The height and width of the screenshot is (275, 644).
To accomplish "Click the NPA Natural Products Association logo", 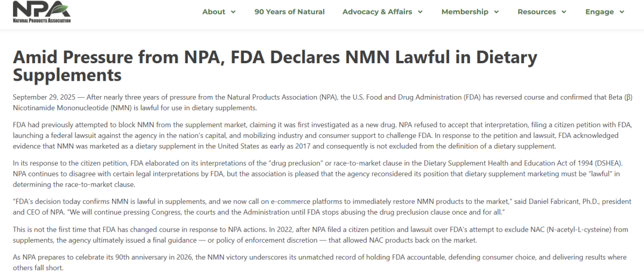I will (41, 12).
